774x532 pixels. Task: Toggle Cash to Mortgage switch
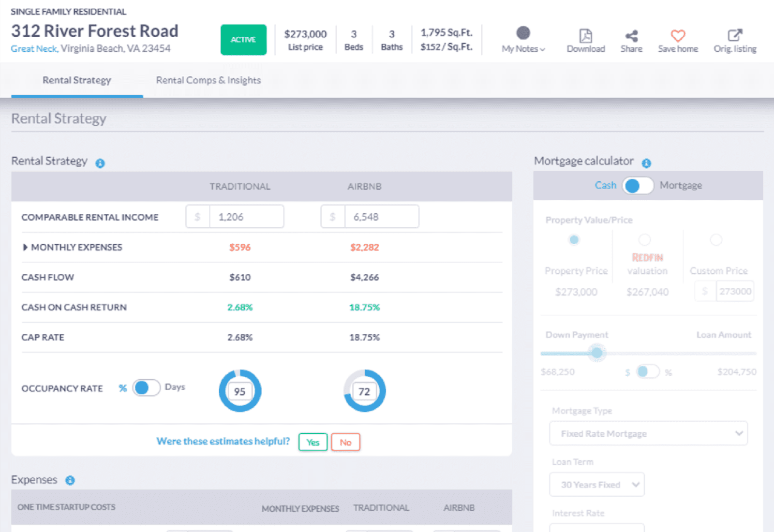point(638,186)
